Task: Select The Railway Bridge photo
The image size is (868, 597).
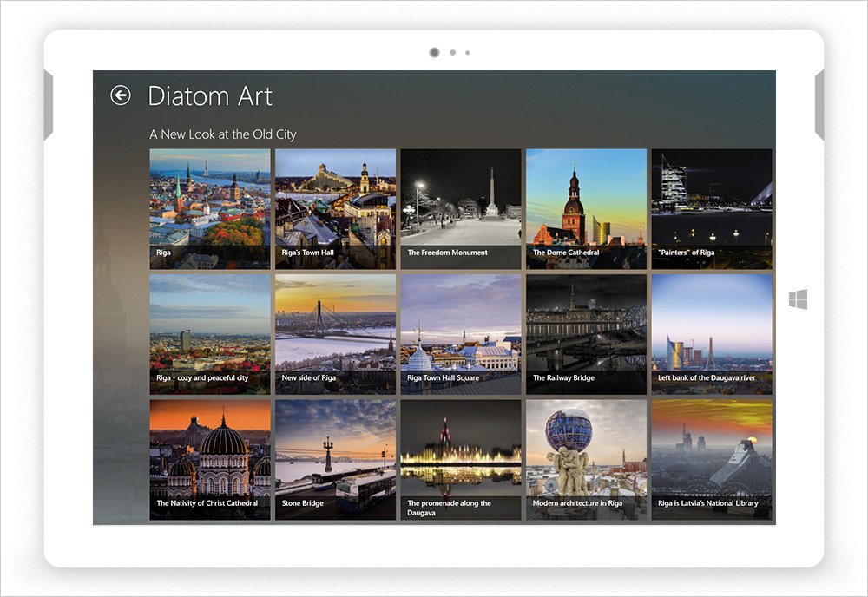Action: (586, 334)
